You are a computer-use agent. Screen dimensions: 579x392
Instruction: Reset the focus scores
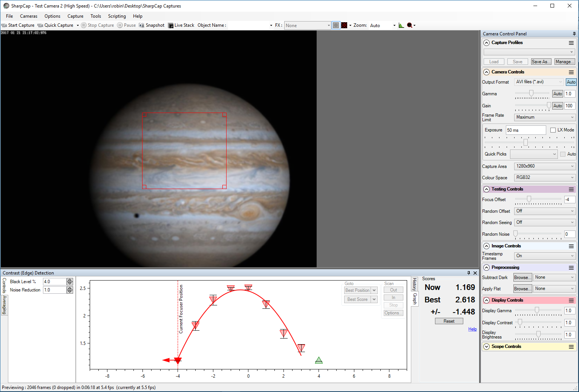pos(449,321)
